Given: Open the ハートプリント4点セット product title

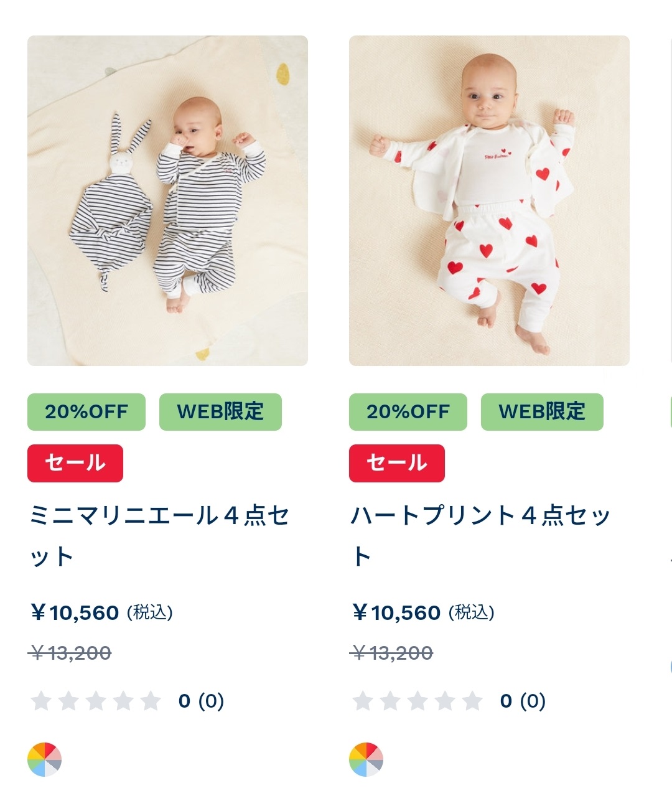Looking at the screenshot, I should (x=480, y=535).
